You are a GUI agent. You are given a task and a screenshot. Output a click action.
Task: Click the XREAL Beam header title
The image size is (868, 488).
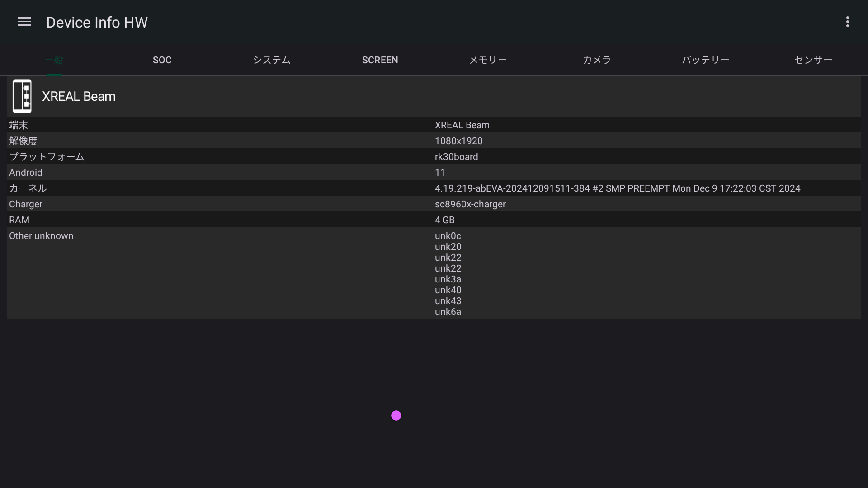(79, 96)
